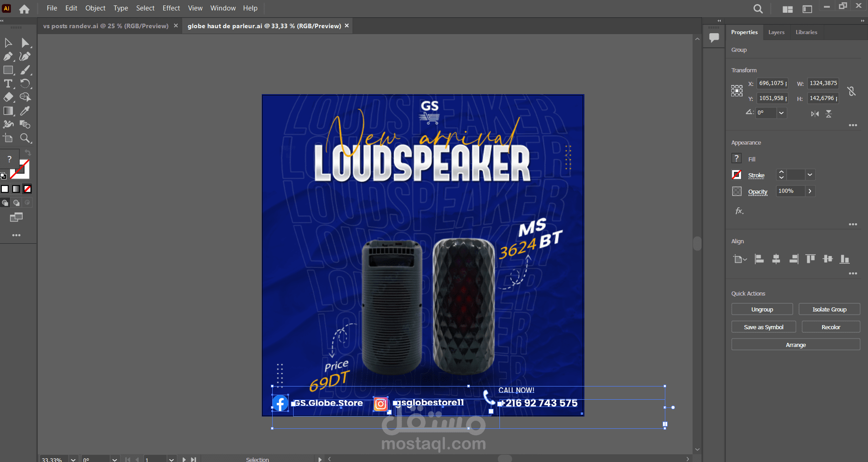The width and height of the screenshot is (868, 462).
Task: Select the Pen tool
Action: pos(8,56)
